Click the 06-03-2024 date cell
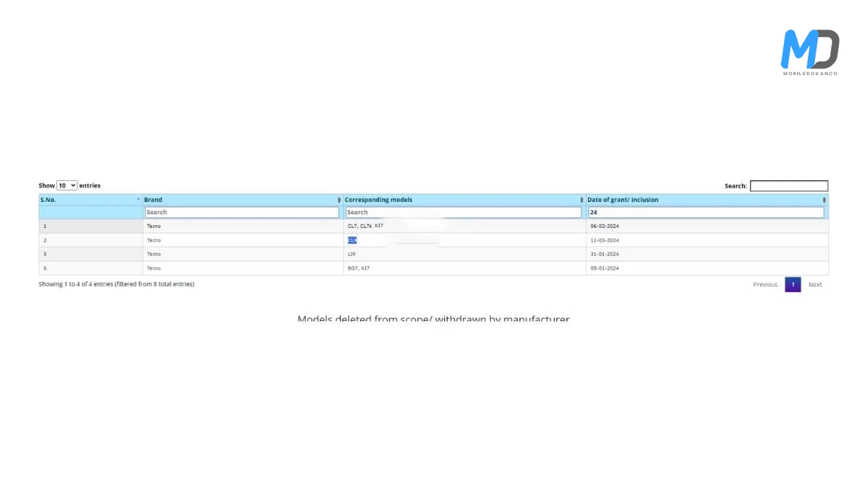The width and height of the screenshot is (868, 488). (604, 226)
